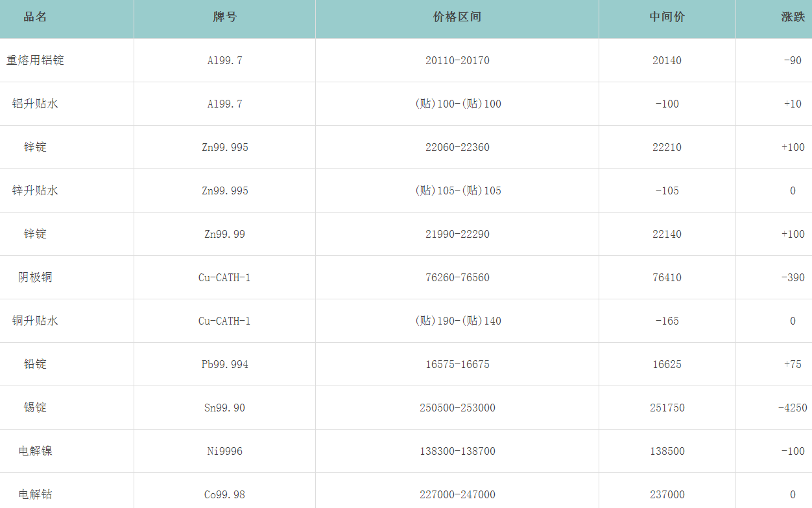
Task: Select the 重熔用铝锭 product name
Action: (x=35, y=60)
